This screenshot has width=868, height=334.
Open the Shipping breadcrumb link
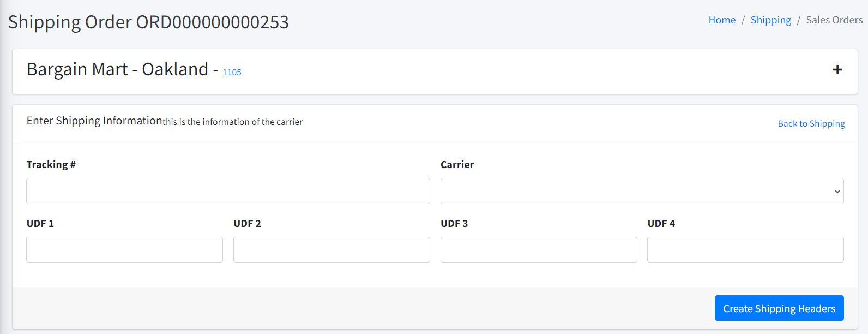click(770, 20)
